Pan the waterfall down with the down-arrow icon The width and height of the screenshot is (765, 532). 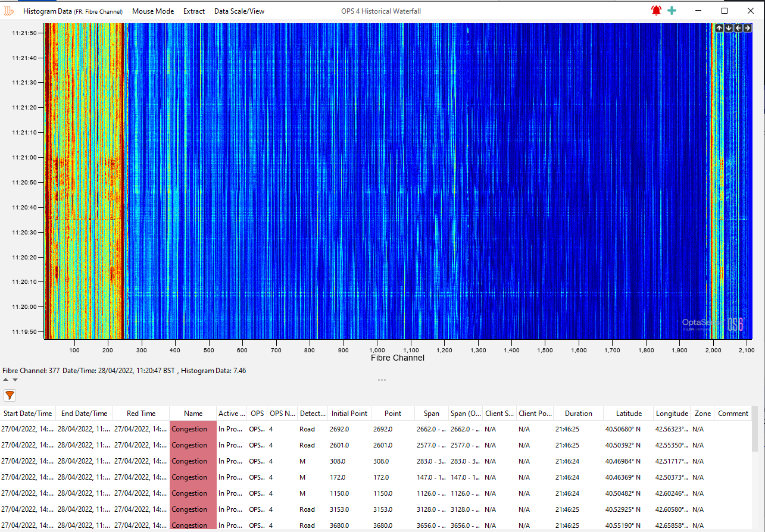728,28
